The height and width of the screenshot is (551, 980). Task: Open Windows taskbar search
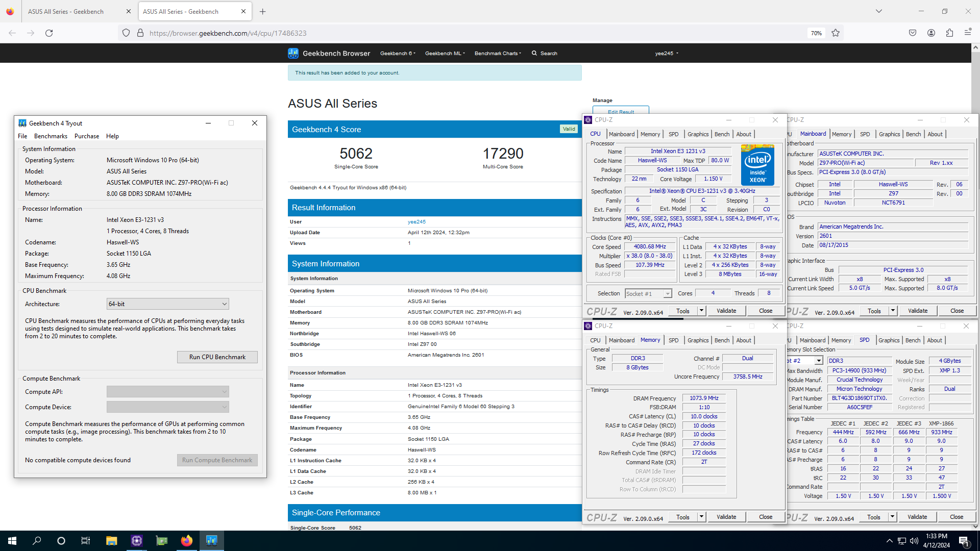click(x=37, y=541)
